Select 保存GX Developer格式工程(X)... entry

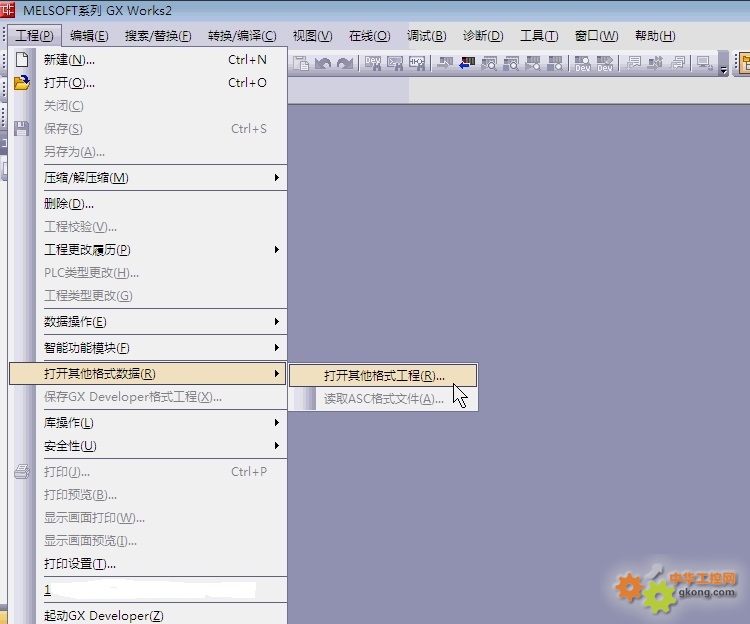(148, 396)
